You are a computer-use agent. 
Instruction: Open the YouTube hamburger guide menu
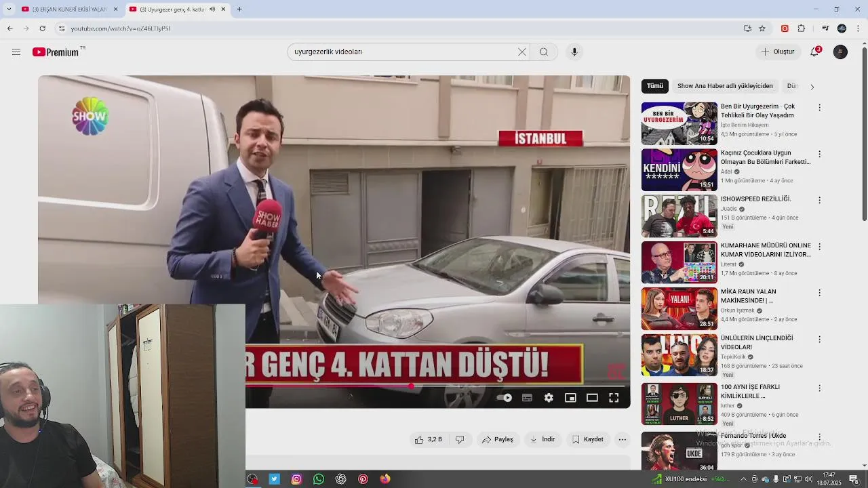[16, 52]
